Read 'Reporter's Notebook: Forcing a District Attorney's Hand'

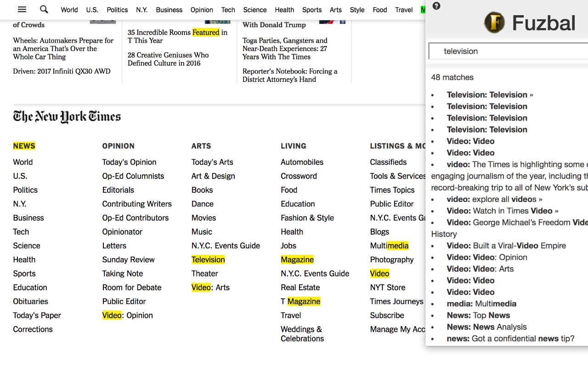coord(290,75)
